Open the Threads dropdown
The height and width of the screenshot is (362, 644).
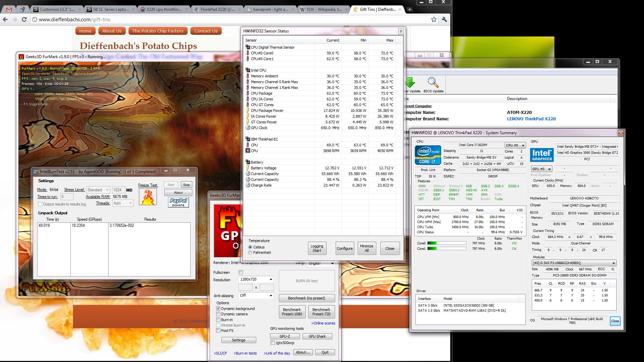[x=123, y=203]
